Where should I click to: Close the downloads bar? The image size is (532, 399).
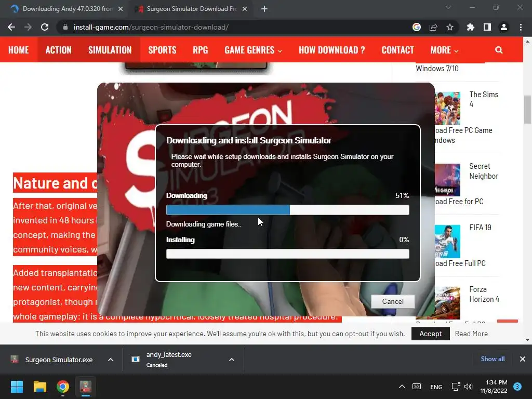click(x=523, y=359)
